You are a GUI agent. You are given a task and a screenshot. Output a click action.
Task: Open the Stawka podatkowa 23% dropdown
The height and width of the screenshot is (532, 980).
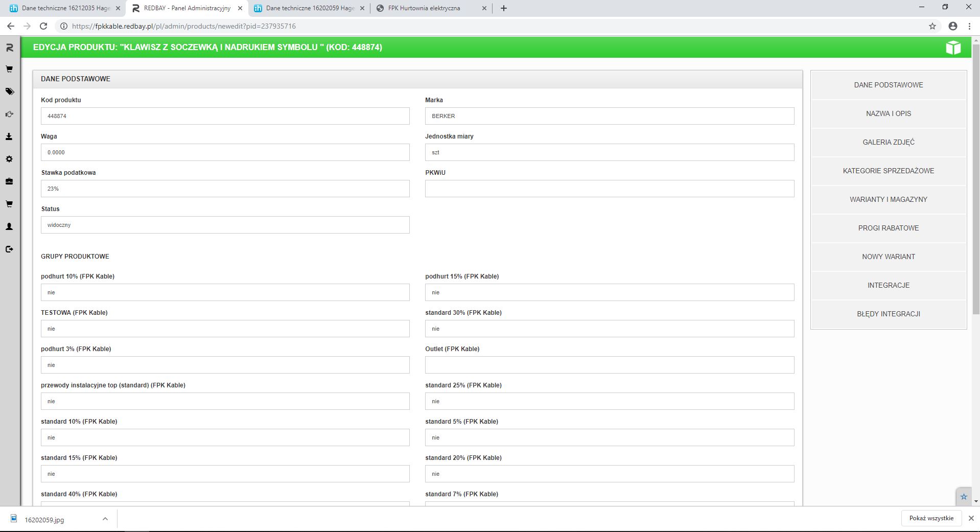pyautogui.click(x=225, y=189)
